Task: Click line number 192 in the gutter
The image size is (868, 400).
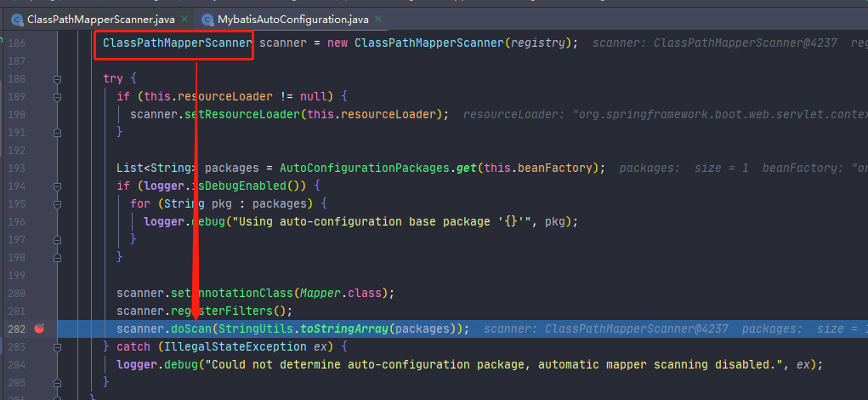Action: click(x=17, y=150)
